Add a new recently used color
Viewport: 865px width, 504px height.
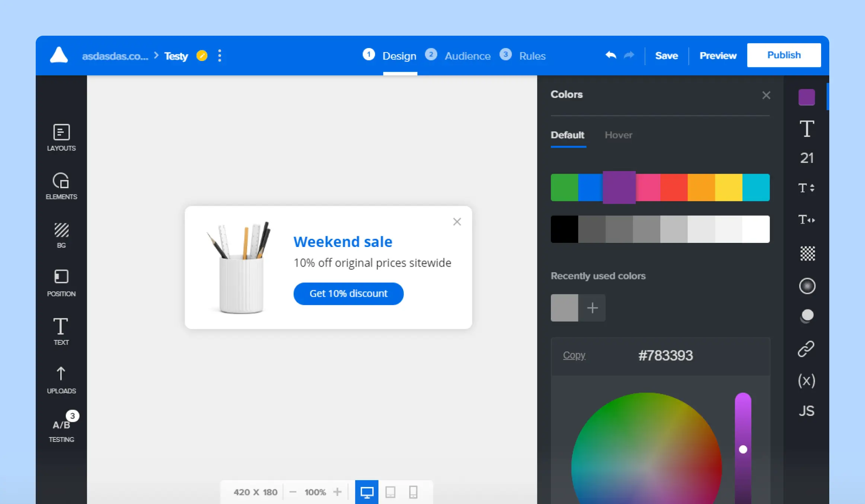click(x=592, y=308)
